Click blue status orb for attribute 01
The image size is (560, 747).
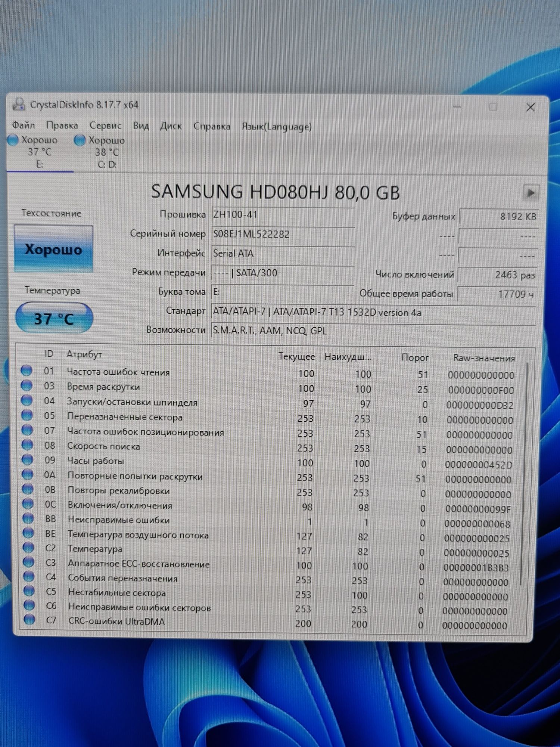[27, 370]
